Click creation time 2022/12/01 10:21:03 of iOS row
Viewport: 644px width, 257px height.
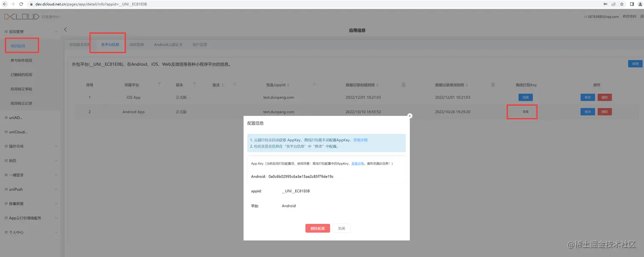click(363, 97)
